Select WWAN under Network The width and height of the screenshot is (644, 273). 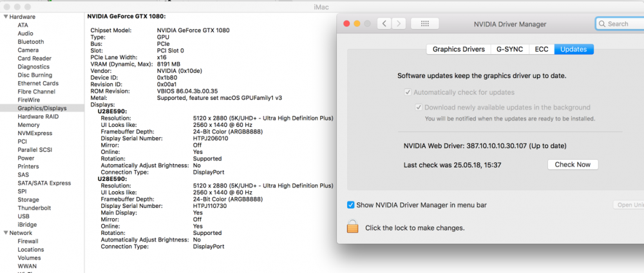pos(27,266)
